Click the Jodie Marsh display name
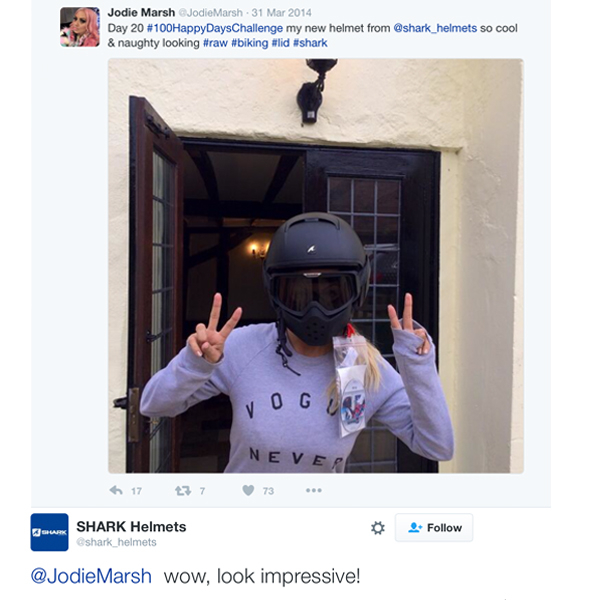 pyautogui.click(x=141, y=13)
